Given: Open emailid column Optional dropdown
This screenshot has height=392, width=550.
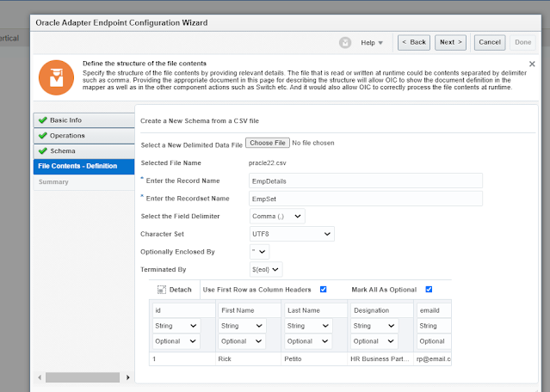Looking at the screenshot, I should tap(434, 341).
